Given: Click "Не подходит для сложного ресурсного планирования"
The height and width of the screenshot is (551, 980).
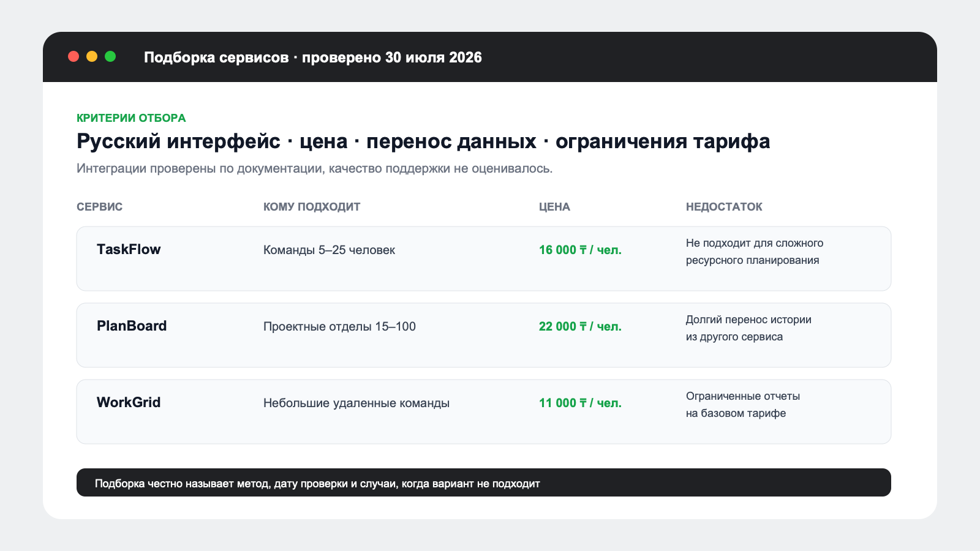Looking at the screenshot, I should pos(755,252).
